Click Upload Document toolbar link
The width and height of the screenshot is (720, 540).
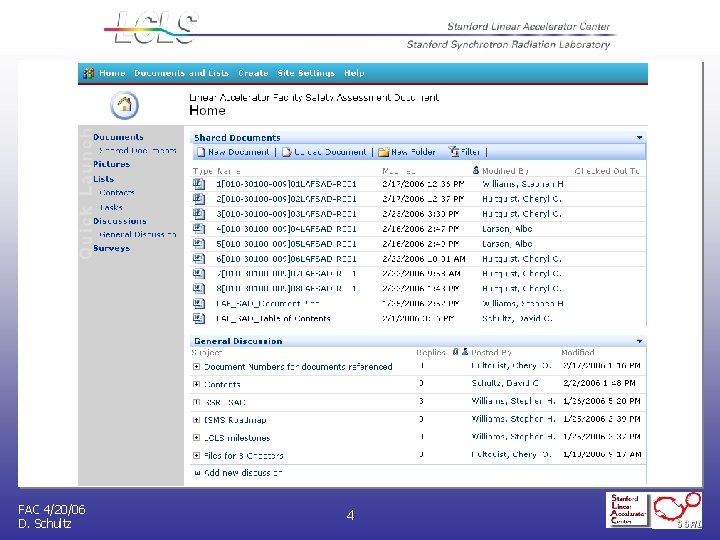(330, 152)
